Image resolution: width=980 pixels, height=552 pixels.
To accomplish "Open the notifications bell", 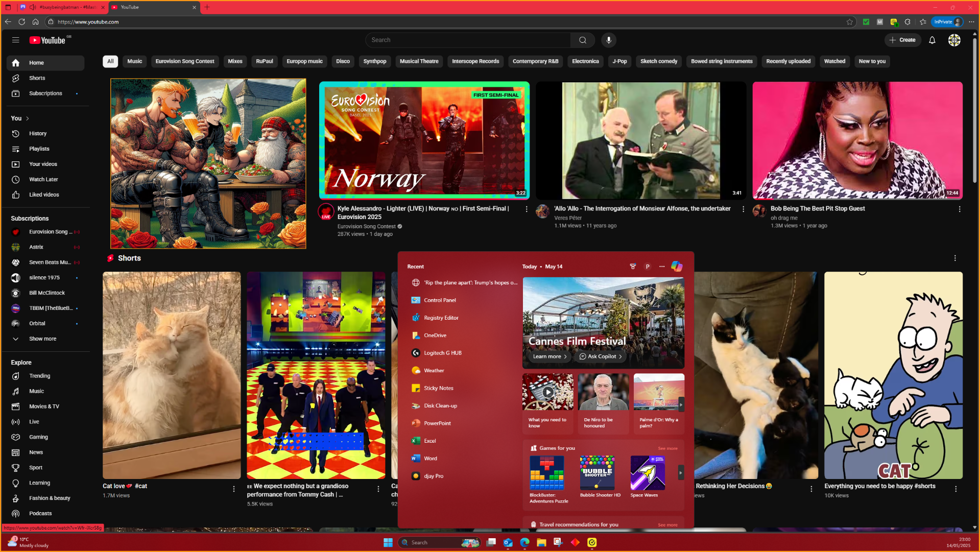I will pyautogui.click(x=932, y=40).
